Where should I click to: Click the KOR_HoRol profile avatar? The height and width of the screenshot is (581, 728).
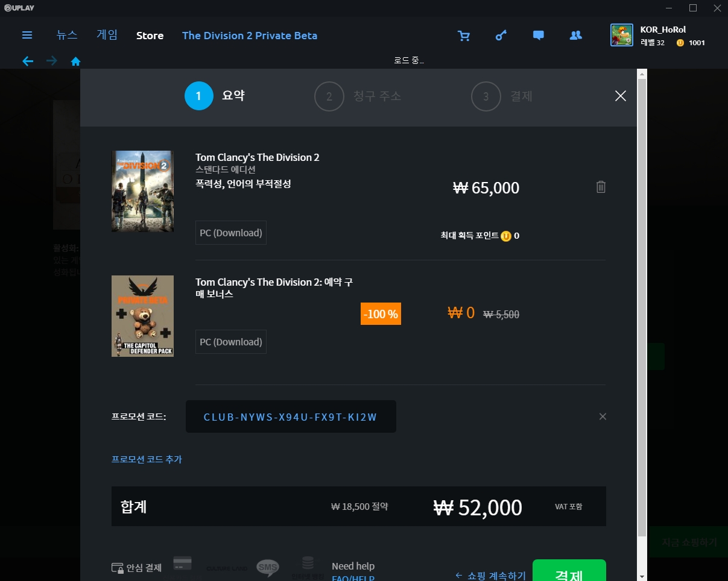pos(621,36)
